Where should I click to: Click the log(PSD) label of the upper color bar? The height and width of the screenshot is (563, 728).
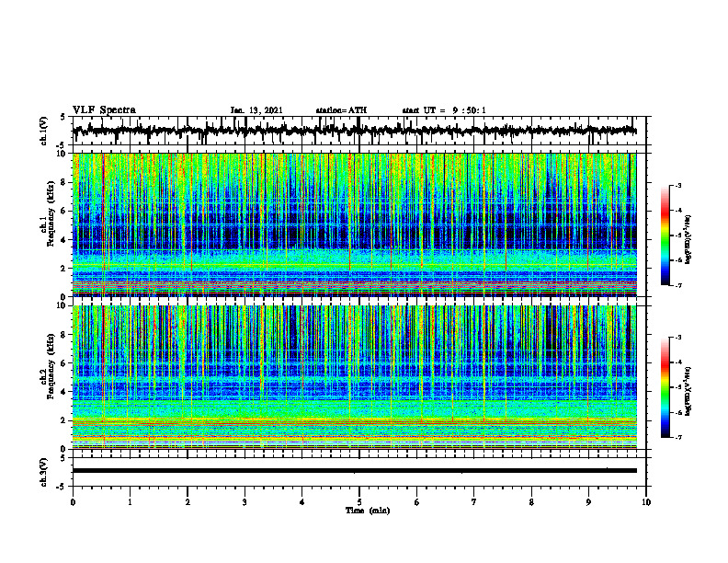point(688,240)
